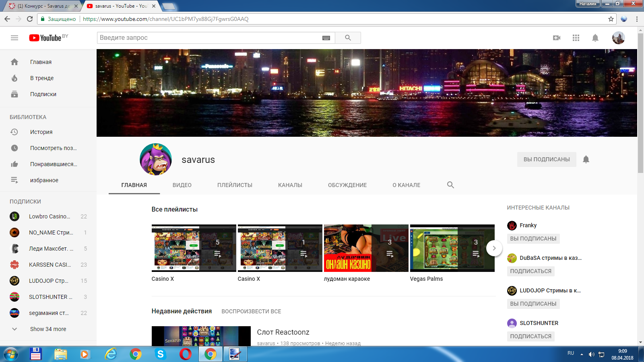Screen dimensions: 644x362
Task: Open the YouTube apps grid
Action: pos(576,38)
